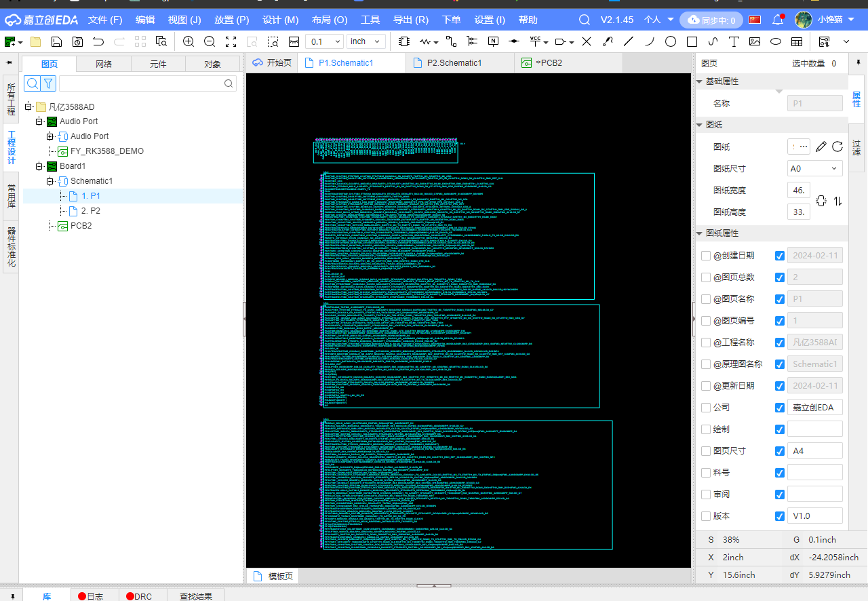This screenshot has width=868, height=601.
Task: Enable the 公司 left checkbox
Action: click(706, 408)
